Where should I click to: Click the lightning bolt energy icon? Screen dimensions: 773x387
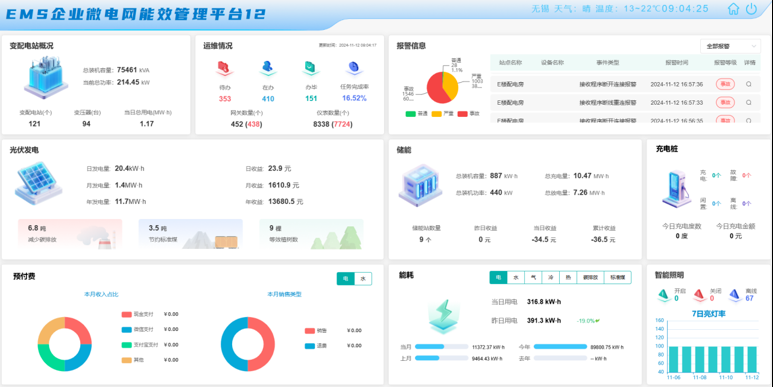[x=444, y=315]
